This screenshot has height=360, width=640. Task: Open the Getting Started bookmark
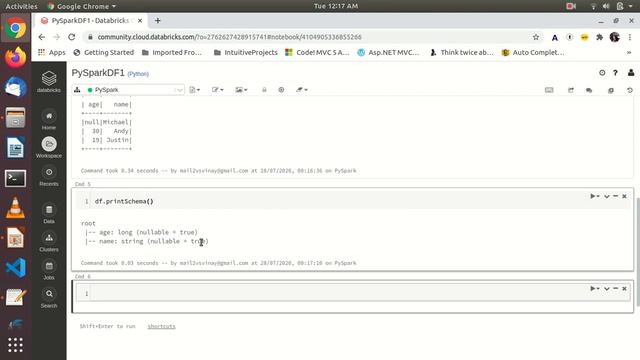(104, 53)
